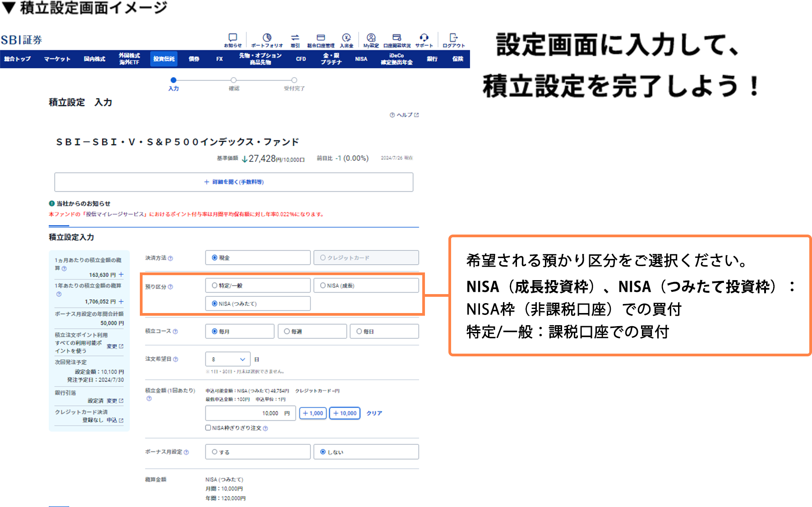Open the ポートフォリオ portfolio icon
The image size is (812, 507).
(x=267, y=40)
